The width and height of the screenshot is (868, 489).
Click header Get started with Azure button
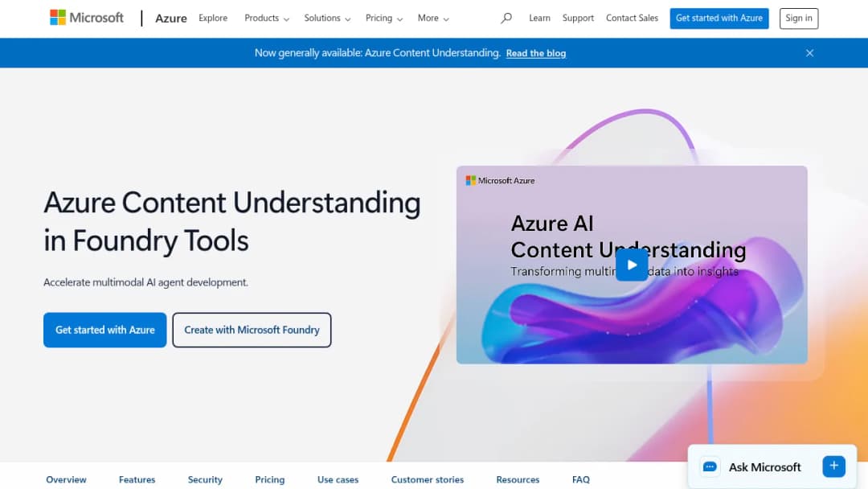pos(719,18)
